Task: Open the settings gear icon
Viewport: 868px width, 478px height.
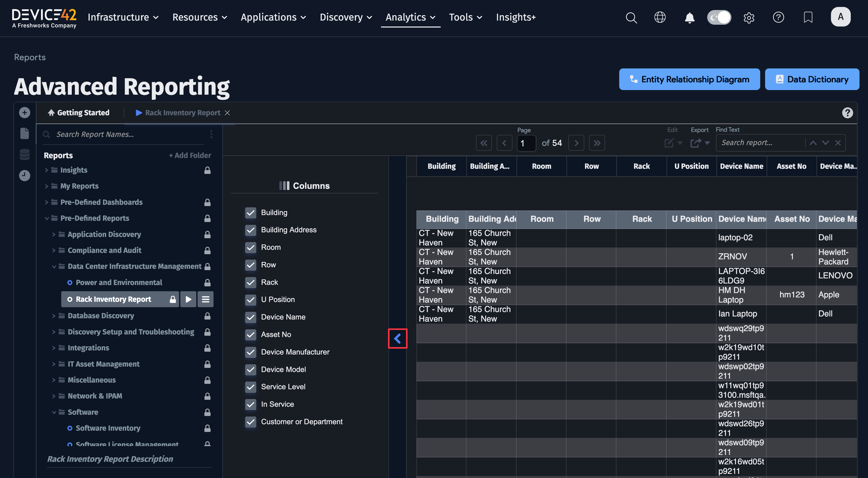Action: [x=749, y=17]
